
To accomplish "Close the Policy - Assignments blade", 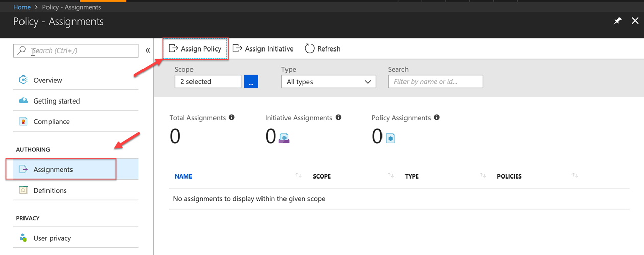I will (635, 21).
